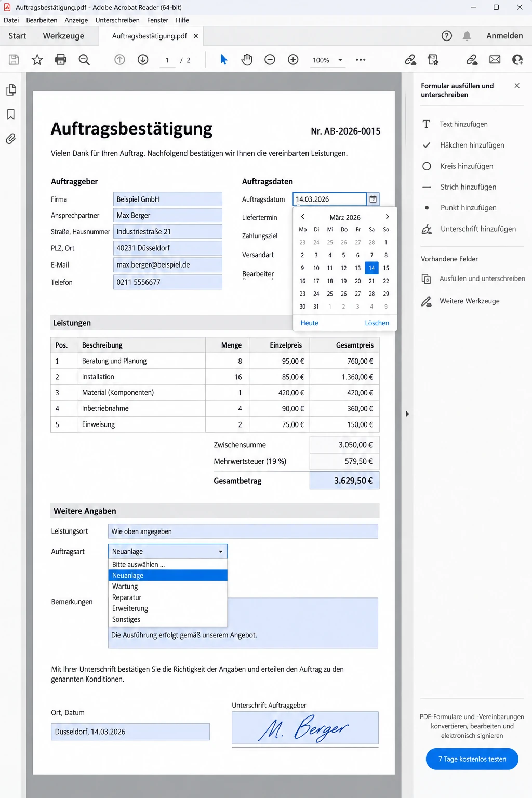
Task: Go to the previous page arrow
Action: (119, 60)
